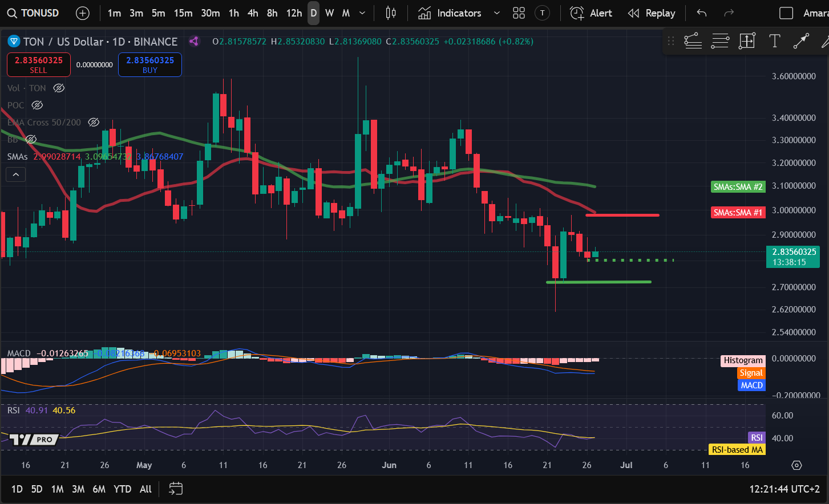Screen dimensions: 829x504
Task: Select the 15m interval
Action: point(183,13)
